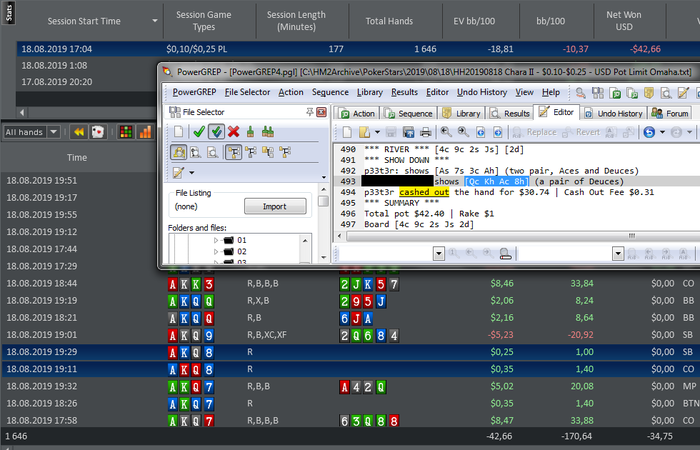Switch to the Undo History tab
This screenshot has width=700, height=450.
click(613, 113)
